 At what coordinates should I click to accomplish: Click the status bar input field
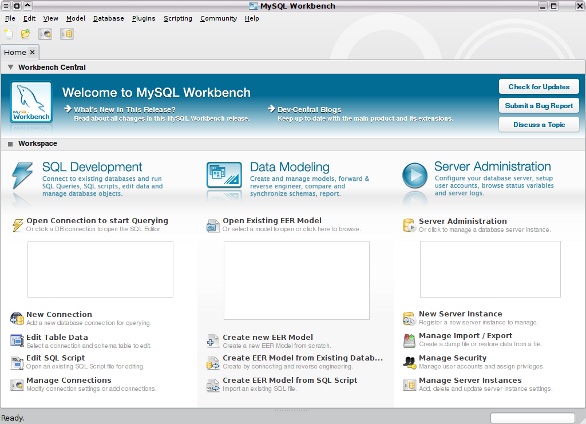pos(532,418)
